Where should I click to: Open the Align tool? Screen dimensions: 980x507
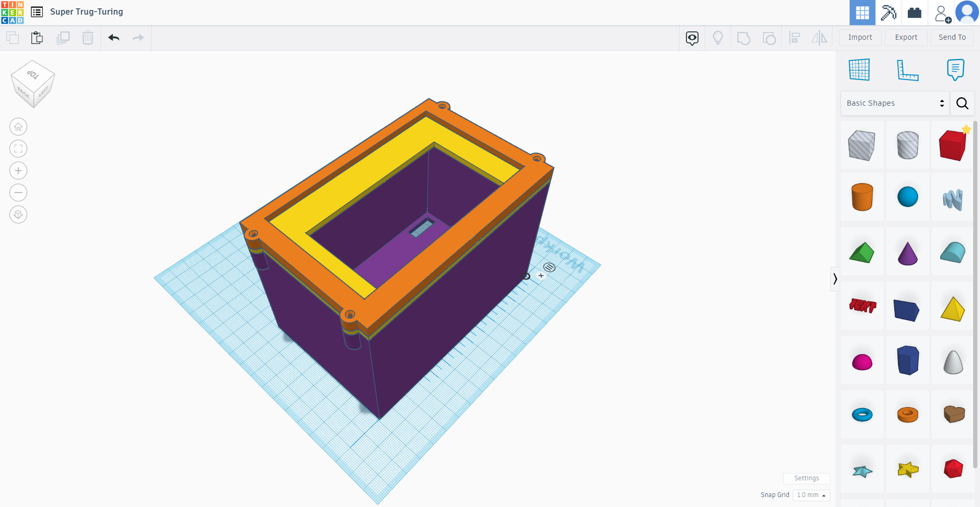[x=794, y=38]
